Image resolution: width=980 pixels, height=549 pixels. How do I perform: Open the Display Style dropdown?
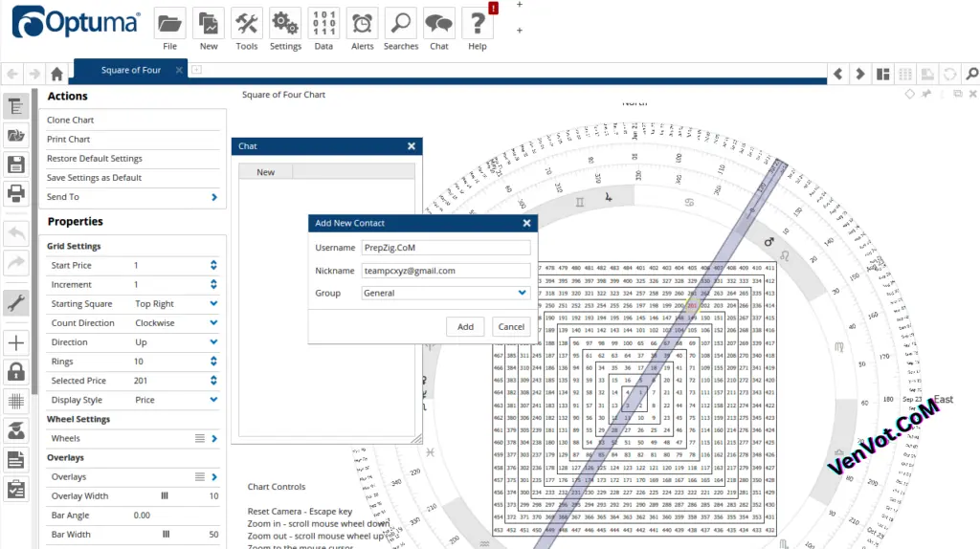point(213,400)
